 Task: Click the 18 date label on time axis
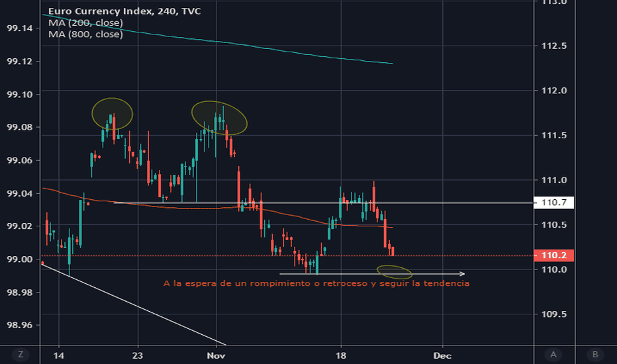tap(341, 356)
